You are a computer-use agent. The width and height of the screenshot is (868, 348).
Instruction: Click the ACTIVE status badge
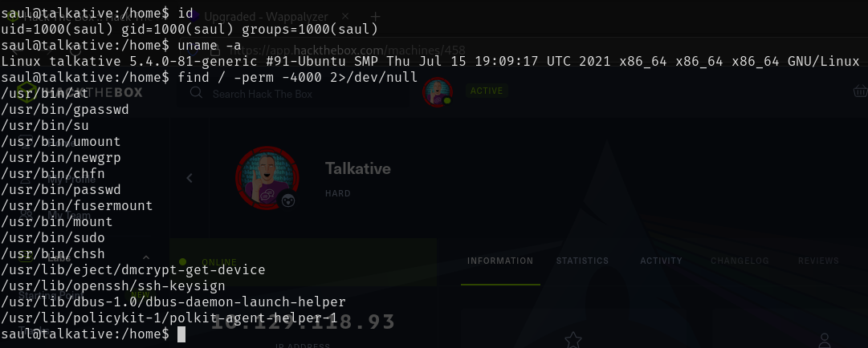[487, 91]
